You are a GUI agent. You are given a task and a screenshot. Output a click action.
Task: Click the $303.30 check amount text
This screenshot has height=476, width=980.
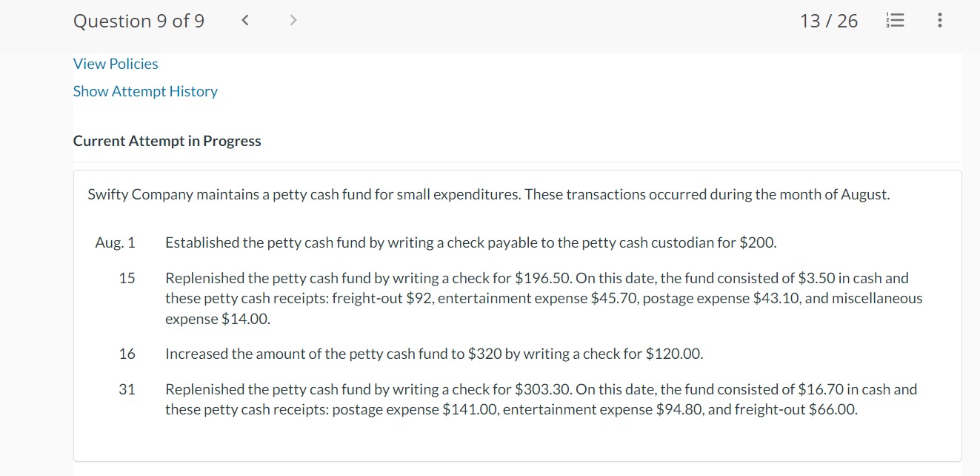click(x=541, y=389)
